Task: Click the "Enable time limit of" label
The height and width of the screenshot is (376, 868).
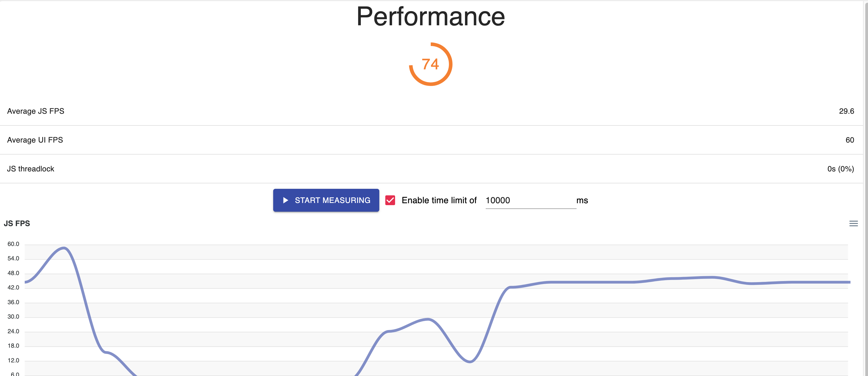Action: click(x=439, y=201)
